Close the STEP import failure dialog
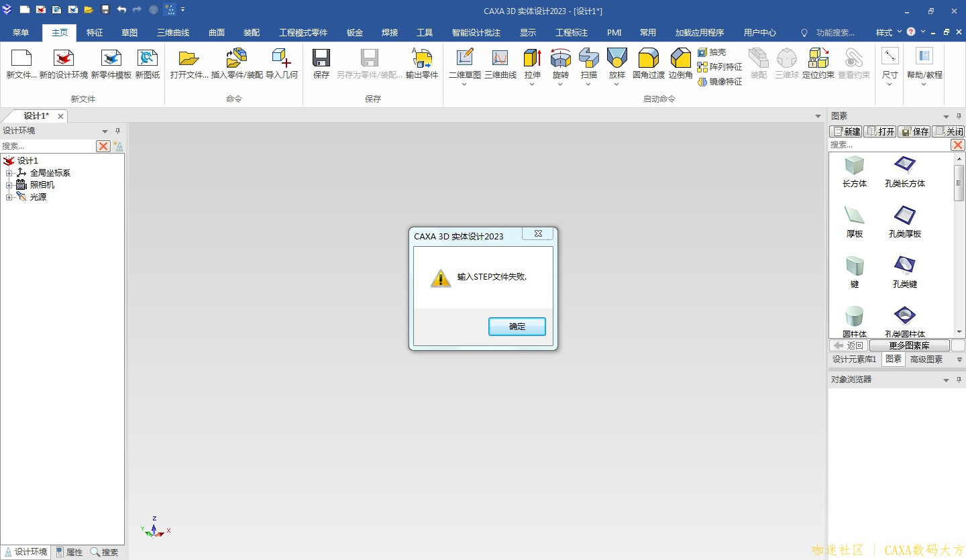This screenshot has height=560, width=966. pos(538,234)
